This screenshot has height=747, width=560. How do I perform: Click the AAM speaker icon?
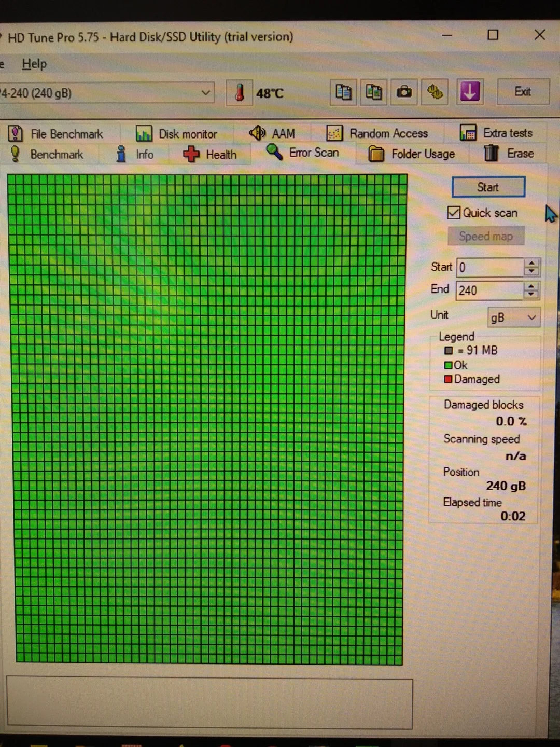(x=257, y=133)
